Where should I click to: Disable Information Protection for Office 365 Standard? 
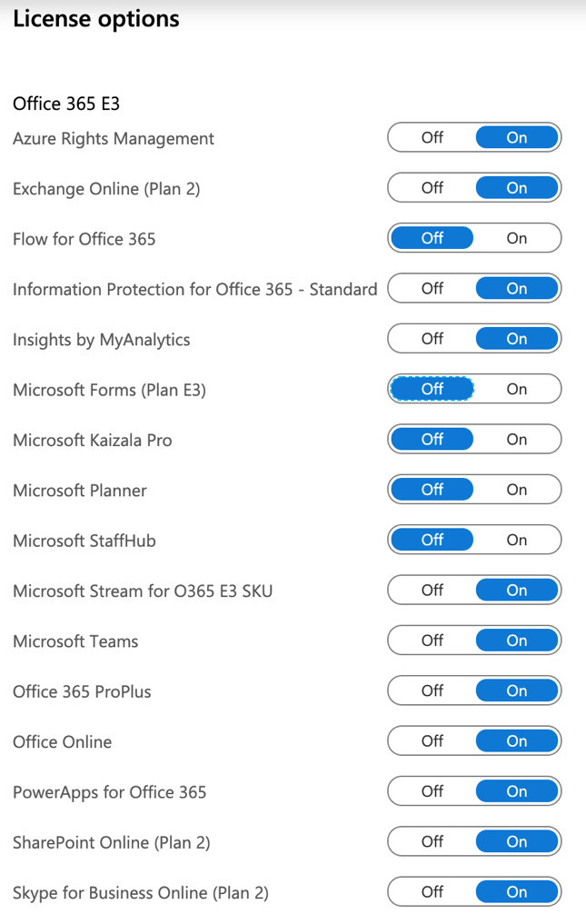click(432, 289)
